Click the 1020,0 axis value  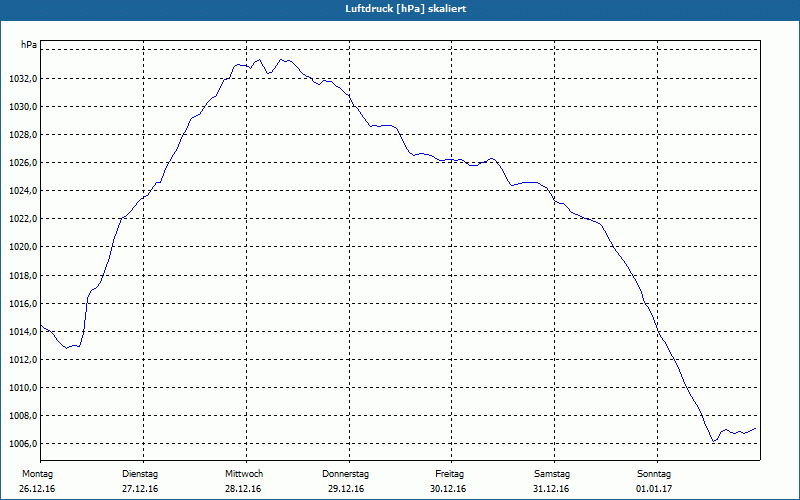coord(21,247)
